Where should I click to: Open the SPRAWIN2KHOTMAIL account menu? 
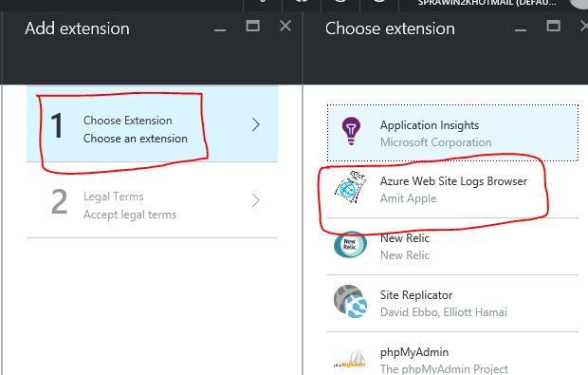(487, 4)
